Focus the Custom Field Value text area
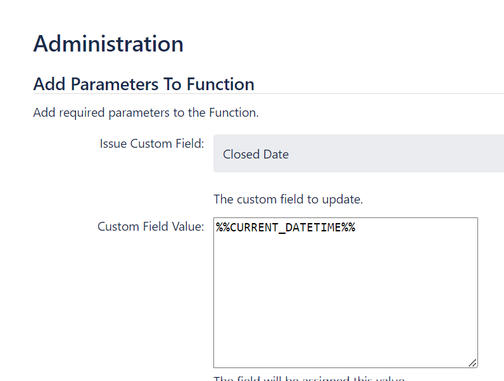 pos(345,292)
